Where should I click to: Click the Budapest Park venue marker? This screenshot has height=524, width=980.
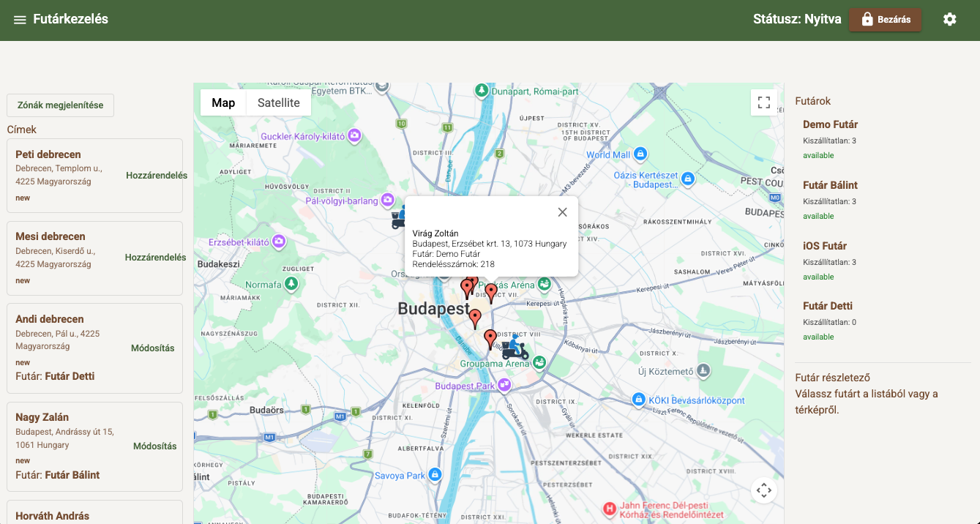504,385
